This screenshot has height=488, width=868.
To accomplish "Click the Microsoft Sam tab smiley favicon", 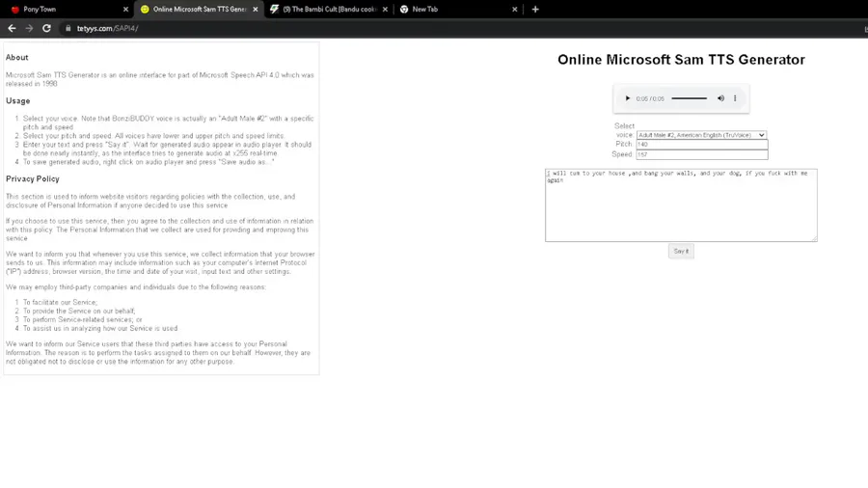I will pos(145,10).
